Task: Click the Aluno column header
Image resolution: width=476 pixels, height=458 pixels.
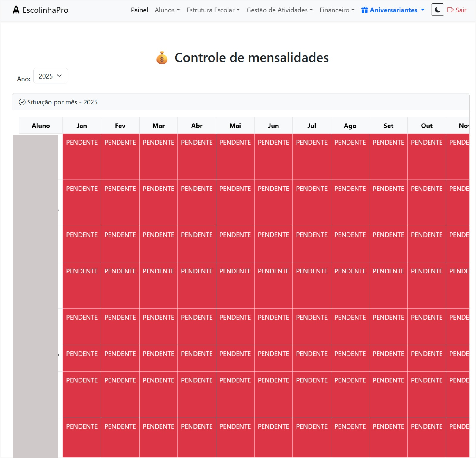Action: point(40,125)
